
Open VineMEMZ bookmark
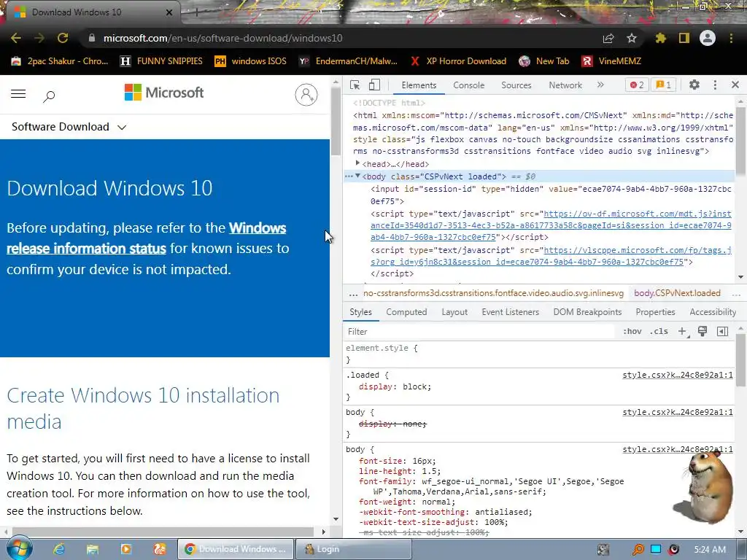[x=611, y=61]
